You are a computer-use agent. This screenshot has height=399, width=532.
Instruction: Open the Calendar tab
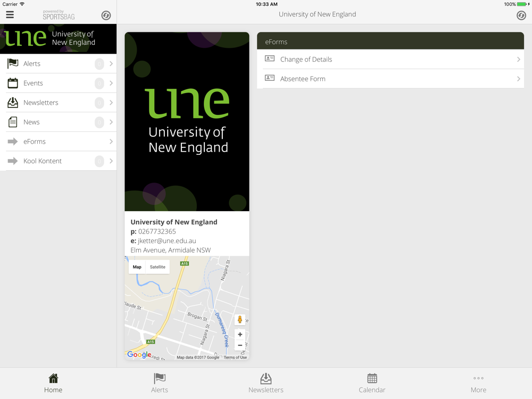tap(372, 384)
